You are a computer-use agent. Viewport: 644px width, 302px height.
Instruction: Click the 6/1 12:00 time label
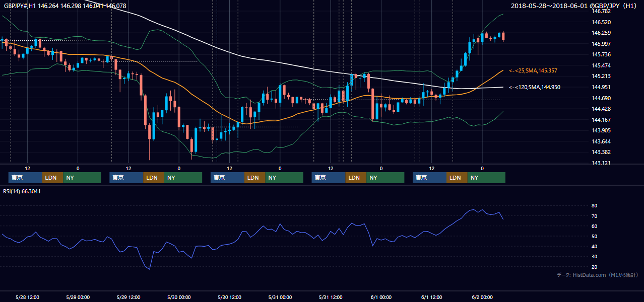click(x=431, y=297)
